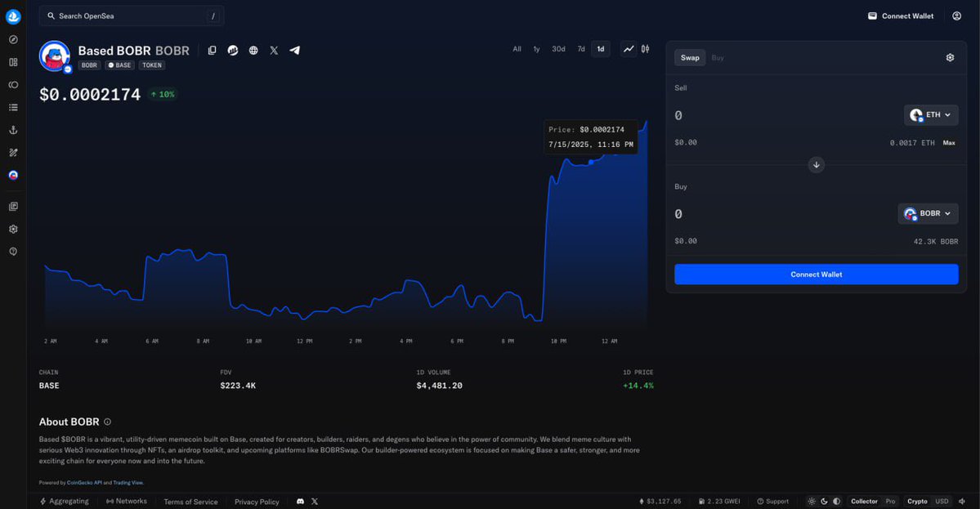Switch to system theme half-circle icon
The width and height of the screenshot is (980, 509).
point(836,502)
